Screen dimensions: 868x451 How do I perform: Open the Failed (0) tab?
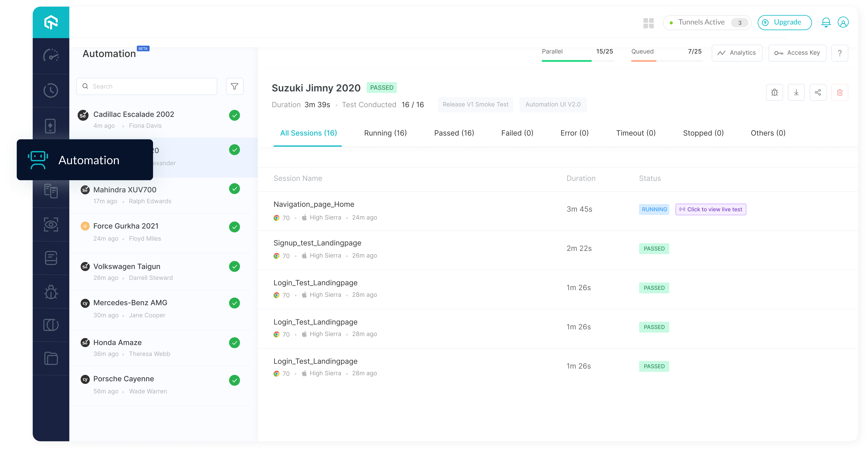pos(517,133)
